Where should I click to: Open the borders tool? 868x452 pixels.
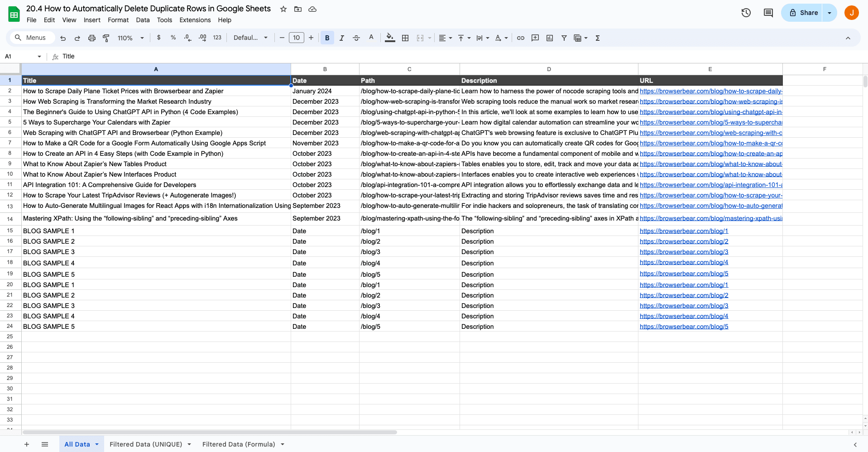(x=405, y=38)
